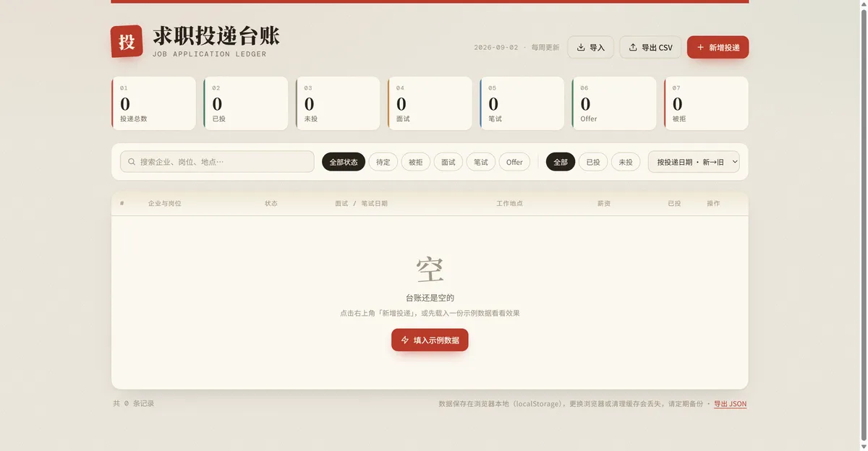Image resolution: width=868 pixels, height=451 pixels.
Task: Click the upload icon on 导出 CSV button
Action: 633,48
